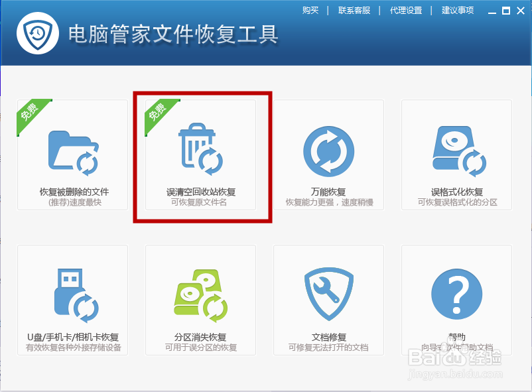The image size is (532, 392).
Task: Click the circular arrows 万能恢复 icon
Action: [x=328, y=151]
